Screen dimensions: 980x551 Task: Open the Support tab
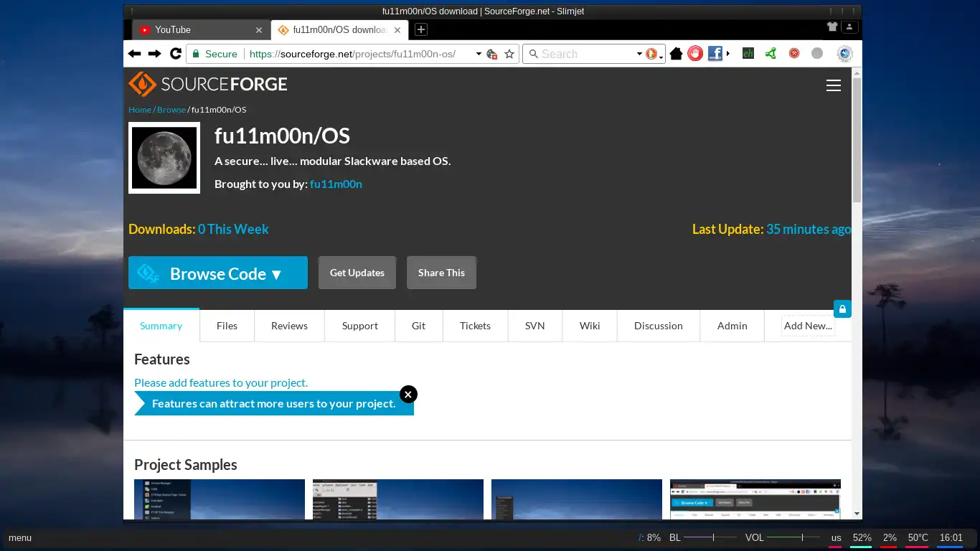click(x=360, y=326)
